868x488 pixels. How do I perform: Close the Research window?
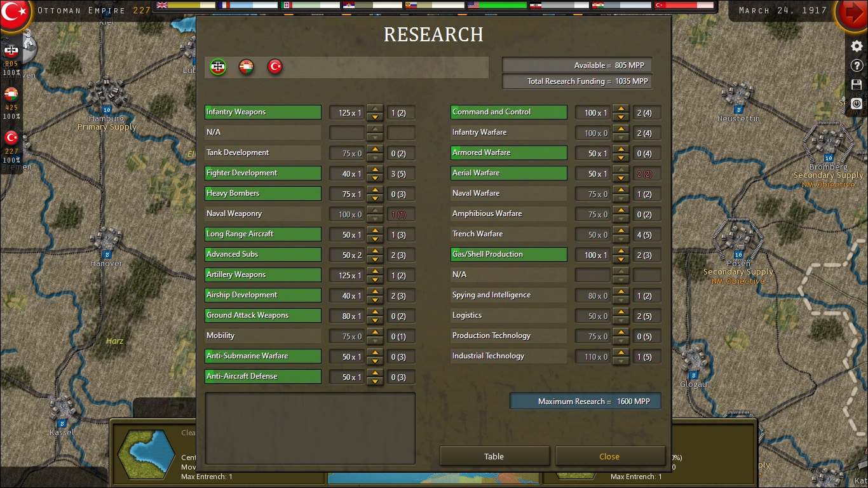coord(609,456)
